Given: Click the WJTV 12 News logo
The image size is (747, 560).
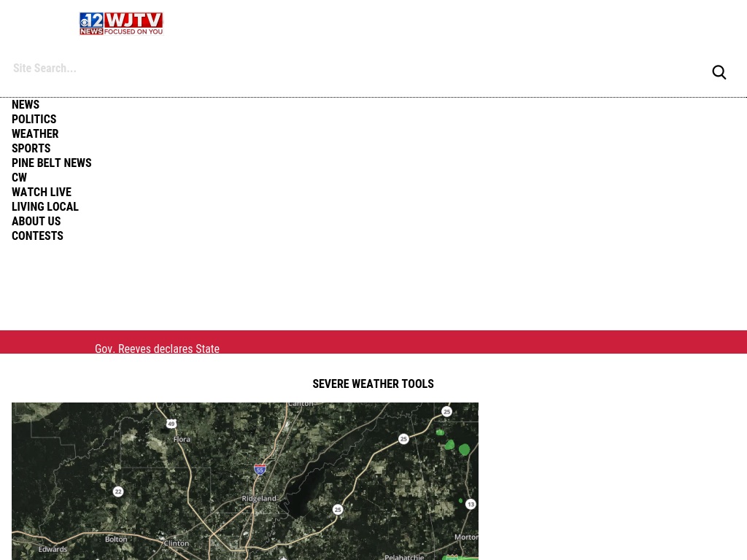Looking at the screenshot, I should tap(122, 24).
